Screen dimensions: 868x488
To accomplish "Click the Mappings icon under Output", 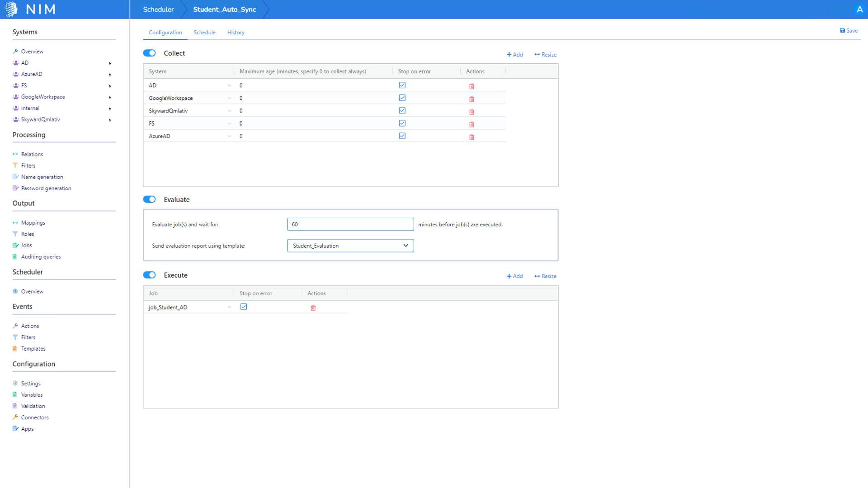I will click(15, 223).
